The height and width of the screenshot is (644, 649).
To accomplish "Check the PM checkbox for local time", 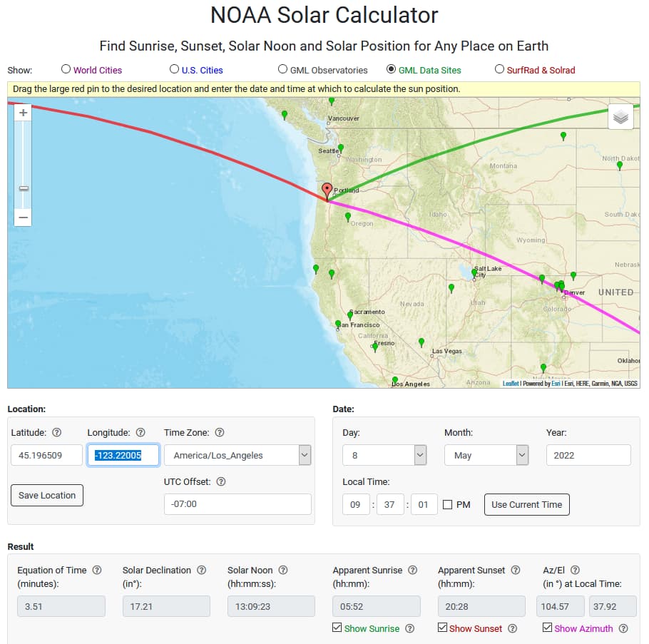I will tap(447, 504).
